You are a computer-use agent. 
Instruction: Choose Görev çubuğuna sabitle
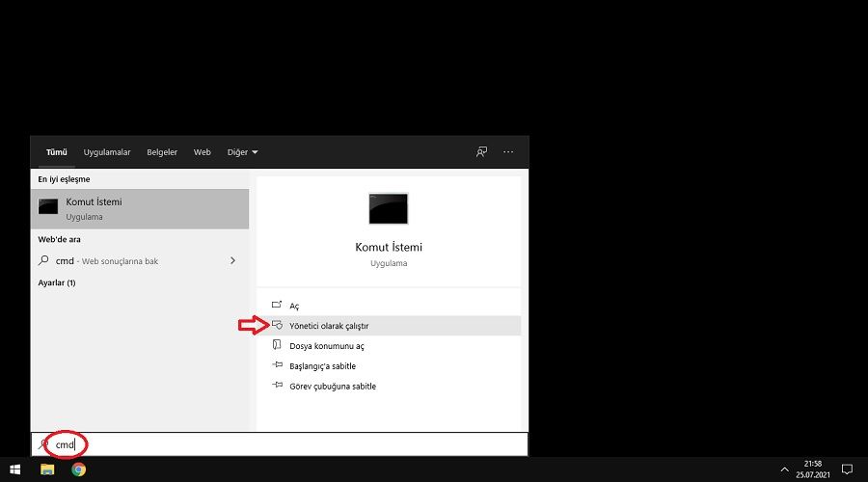389,387
